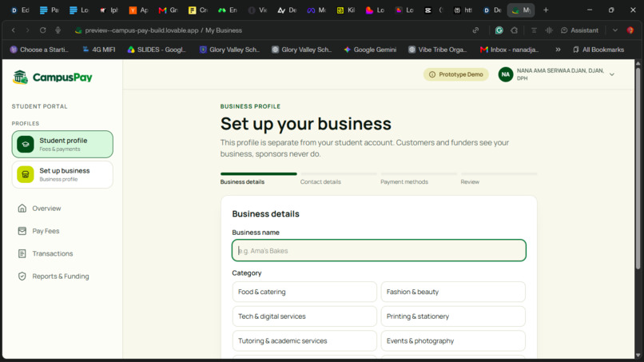Click the Business details progress bar segment
644x362 pixels.
point(258,174)
